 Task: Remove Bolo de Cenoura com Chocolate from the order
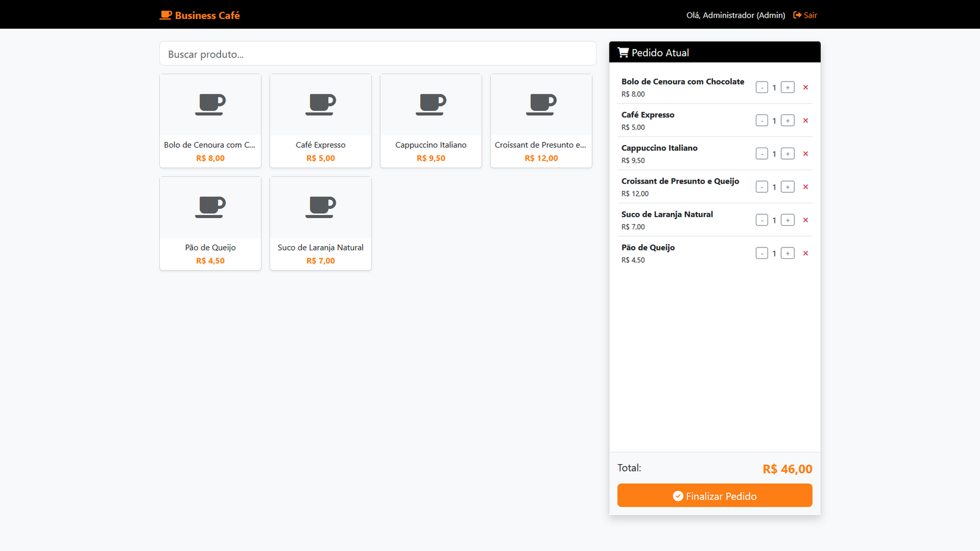805,87
